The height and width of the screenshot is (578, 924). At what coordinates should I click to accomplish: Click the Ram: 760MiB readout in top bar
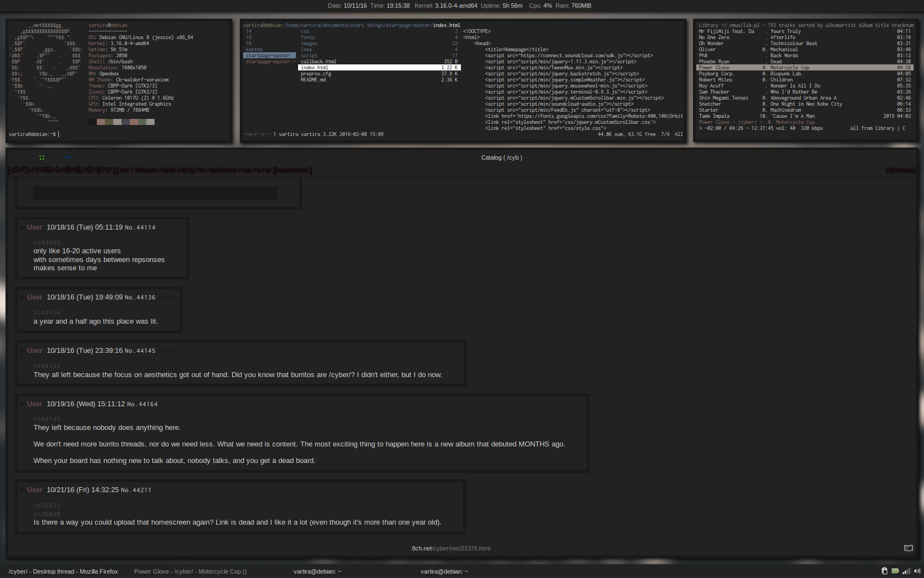(573, 6)
